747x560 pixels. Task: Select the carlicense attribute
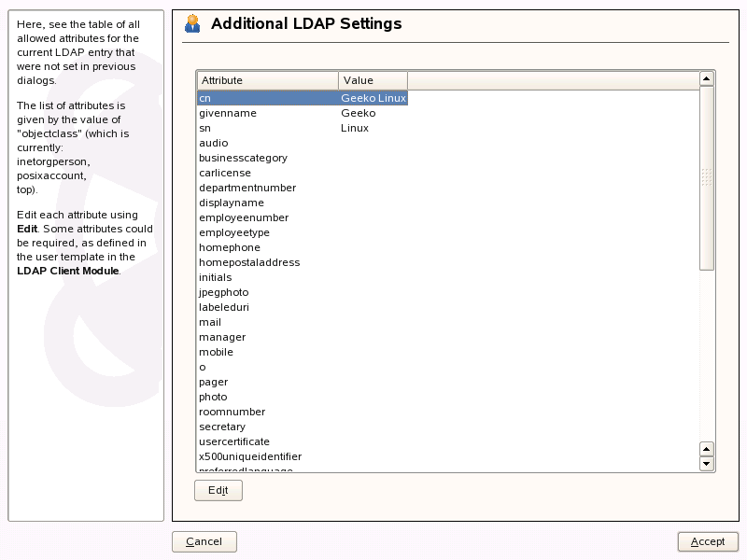[x=225, y=173]
